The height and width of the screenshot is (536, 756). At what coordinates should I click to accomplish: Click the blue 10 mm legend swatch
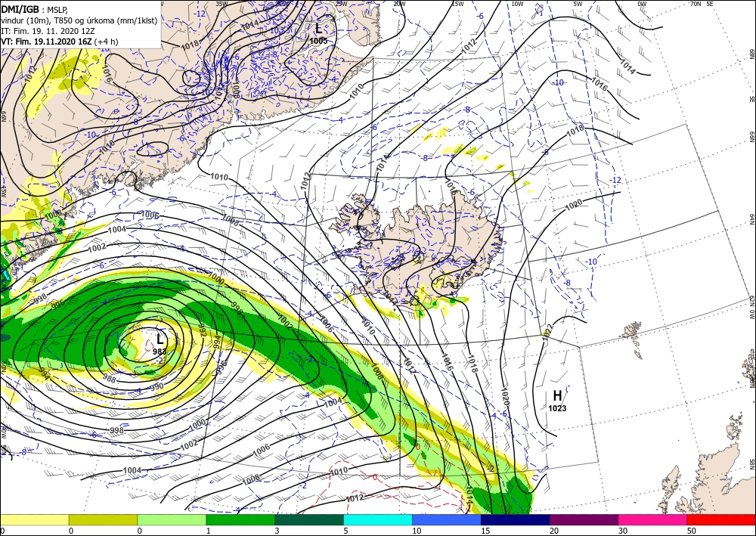click(x=447, y=519)
